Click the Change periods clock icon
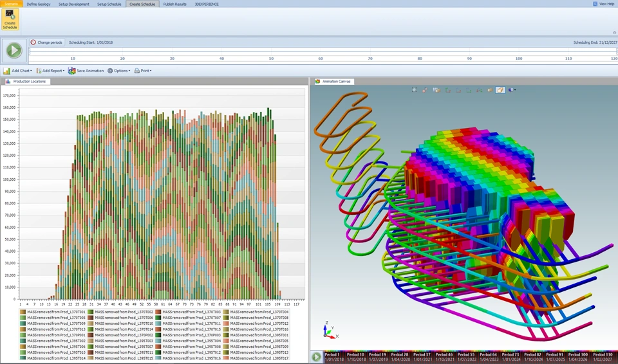This screenshot has width=618, height=364. click(x=33, y=42)
